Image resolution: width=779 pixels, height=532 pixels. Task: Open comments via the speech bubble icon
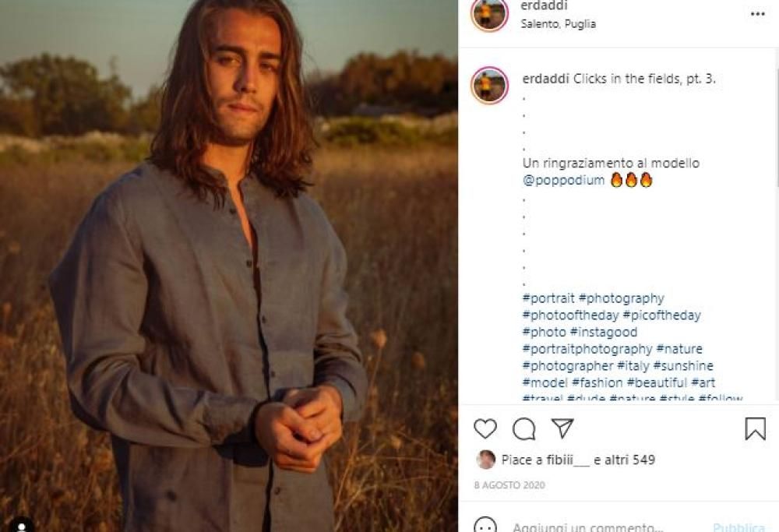point(524,429)
